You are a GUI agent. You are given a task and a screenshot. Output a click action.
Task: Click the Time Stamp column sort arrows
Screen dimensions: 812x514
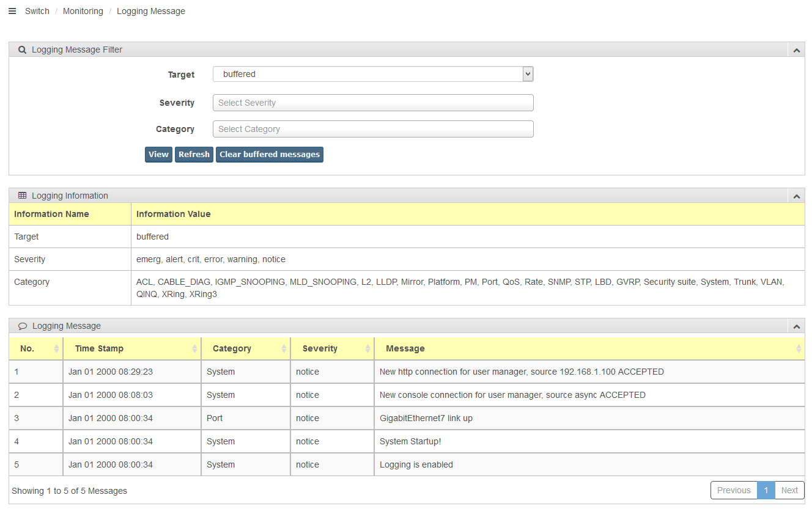point(195,348)
